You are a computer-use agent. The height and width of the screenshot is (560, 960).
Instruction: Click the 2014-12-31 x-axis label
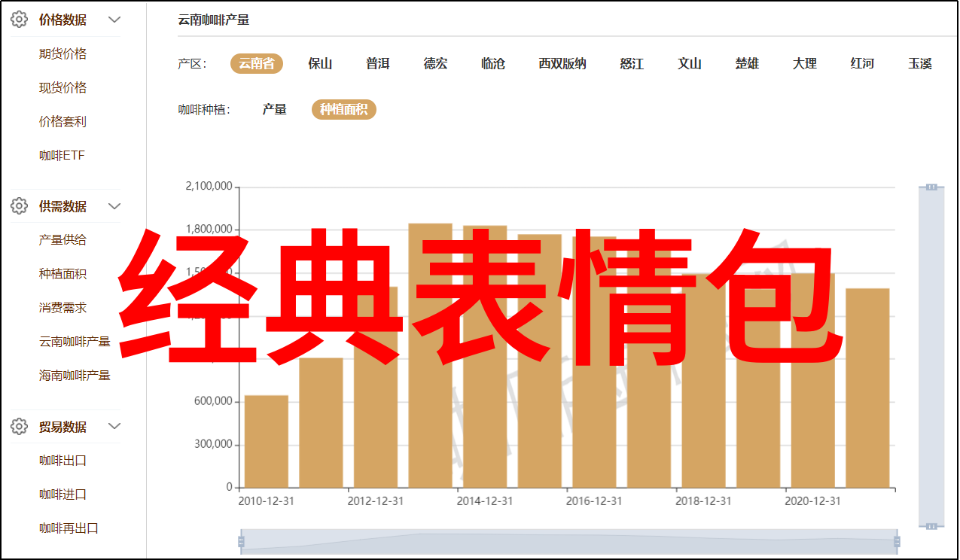pyautogui.click(x=485, y=501)
